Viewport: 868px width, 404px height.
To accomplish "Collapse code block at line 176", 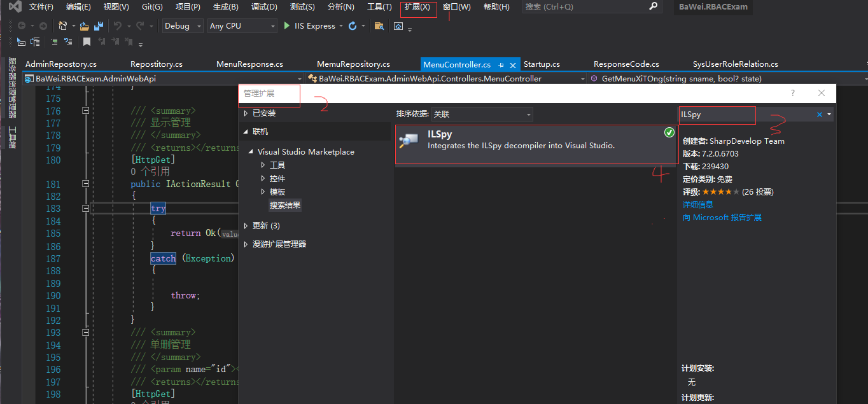I will tap(85, 111).
